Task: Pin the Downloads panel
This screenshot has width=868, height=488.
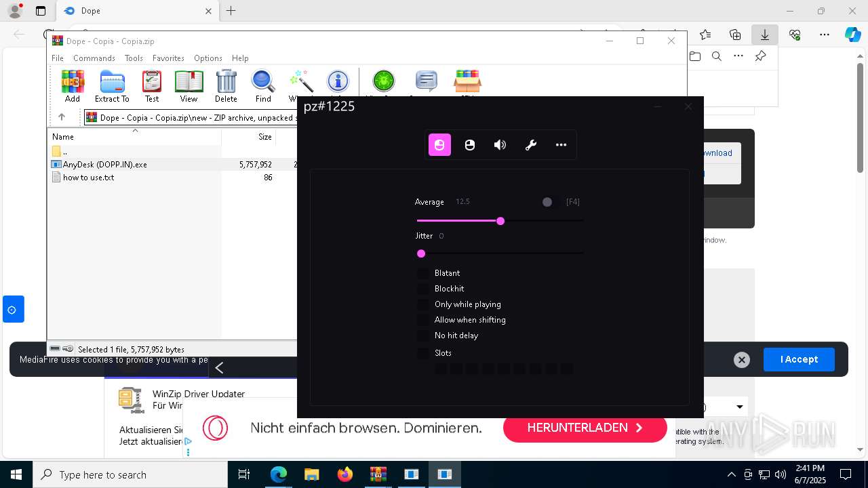Action: click(x=760, y=56)
